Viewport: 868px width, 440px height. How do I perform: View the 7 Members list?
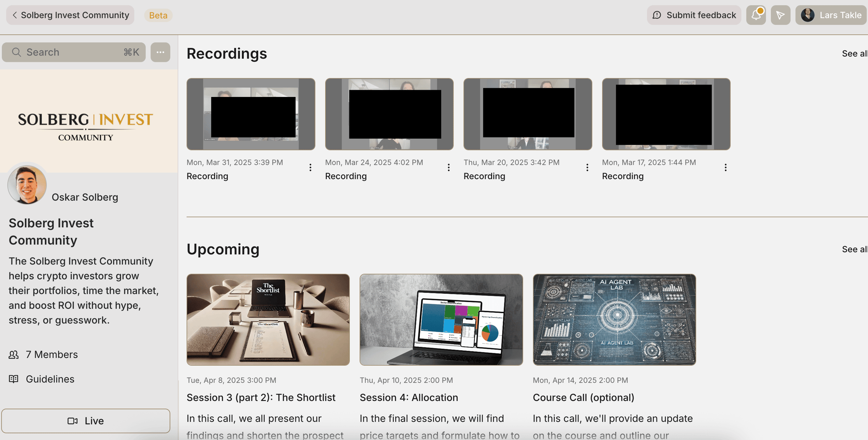43,355
